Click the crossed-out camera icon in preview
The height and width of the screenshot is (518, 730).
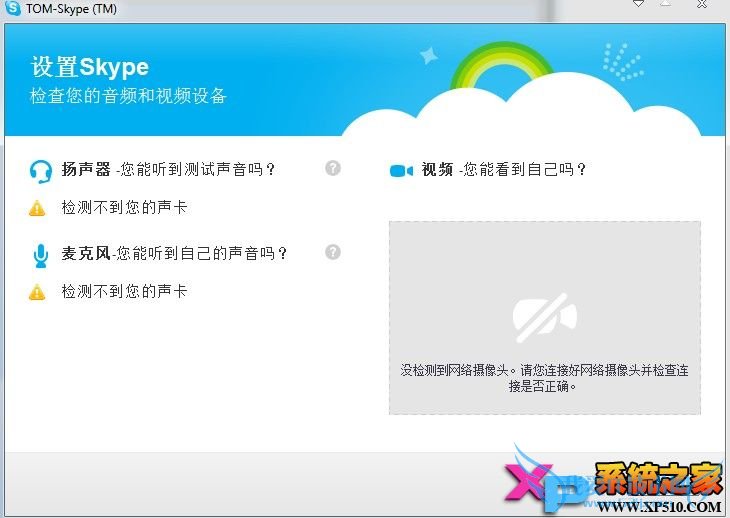[x=545, y=318]
